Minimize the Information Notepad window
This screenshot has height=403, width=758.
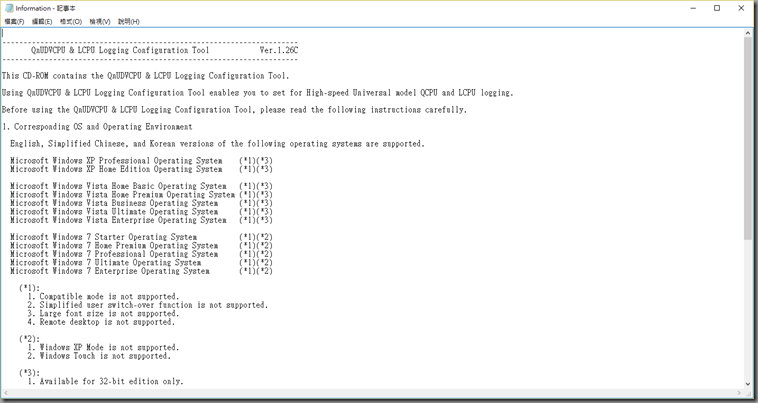pyautogui.click(x=693, y=8)
